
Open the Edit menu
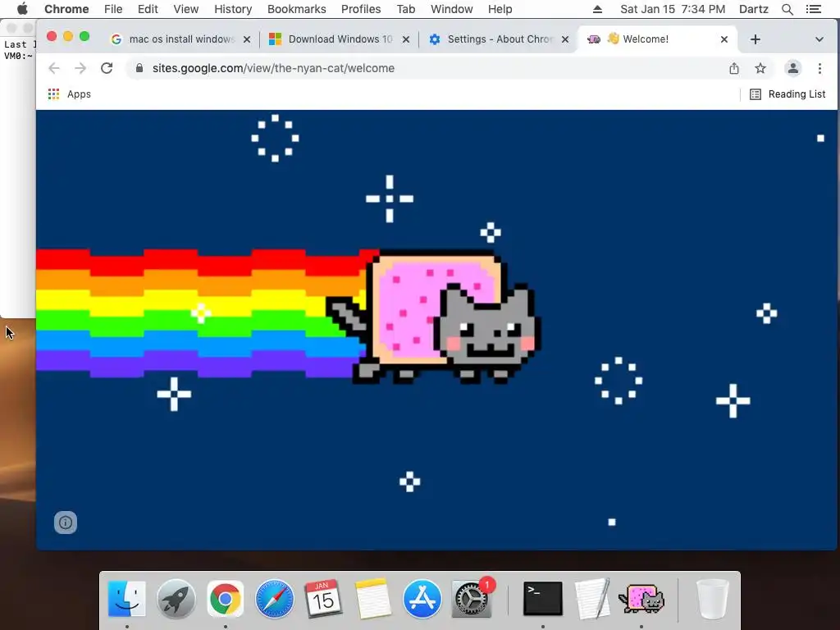click(148, 9)
